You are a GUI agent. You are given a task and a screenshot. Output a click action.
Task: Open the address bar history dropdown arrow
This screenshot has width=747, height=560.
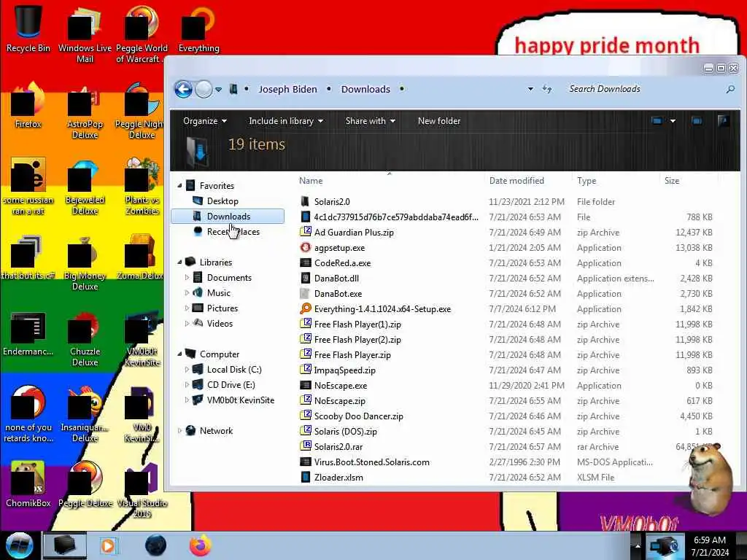tap(530, 89)
